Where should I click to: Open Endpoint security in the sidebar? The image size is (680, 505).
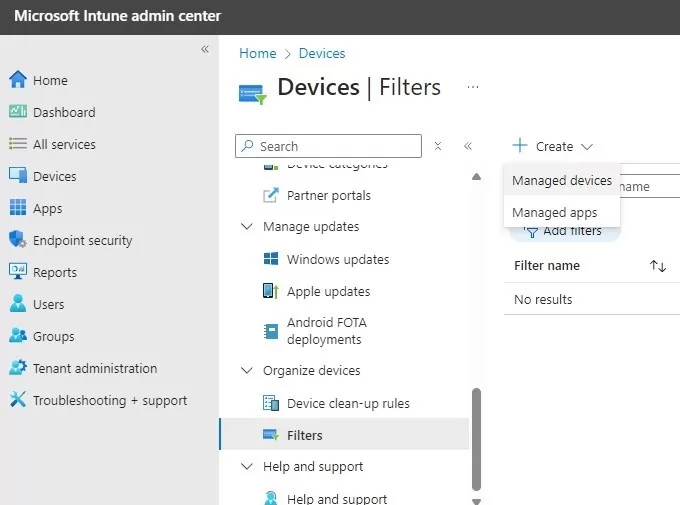pos(82,240)
